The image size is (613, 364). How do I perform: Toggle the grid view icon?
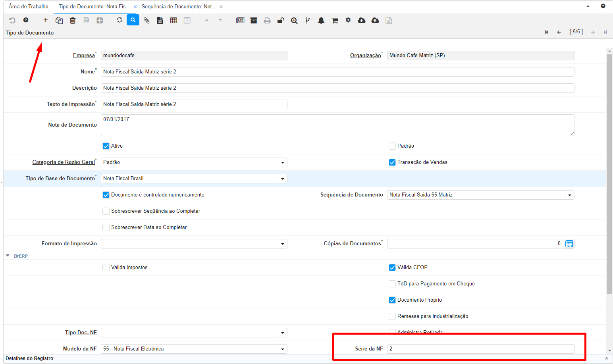173,21
